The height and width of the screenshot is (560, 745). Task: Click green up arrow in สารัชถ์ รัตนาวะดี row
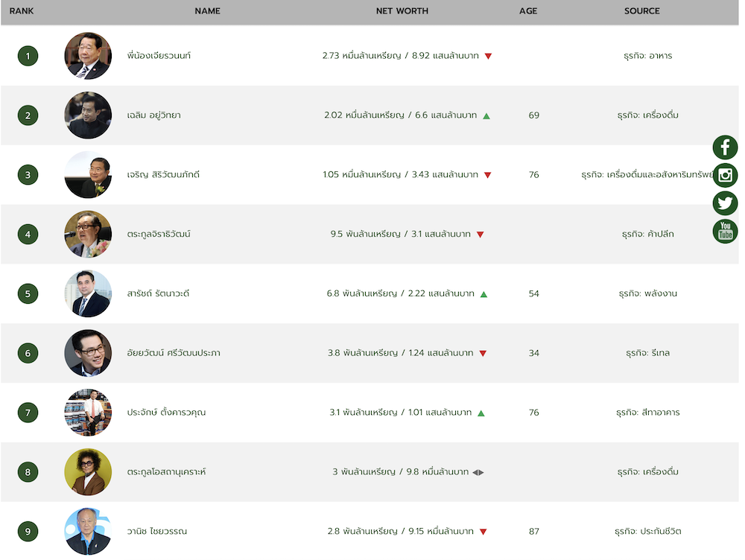pyautogui.click(x=484, y=294)
